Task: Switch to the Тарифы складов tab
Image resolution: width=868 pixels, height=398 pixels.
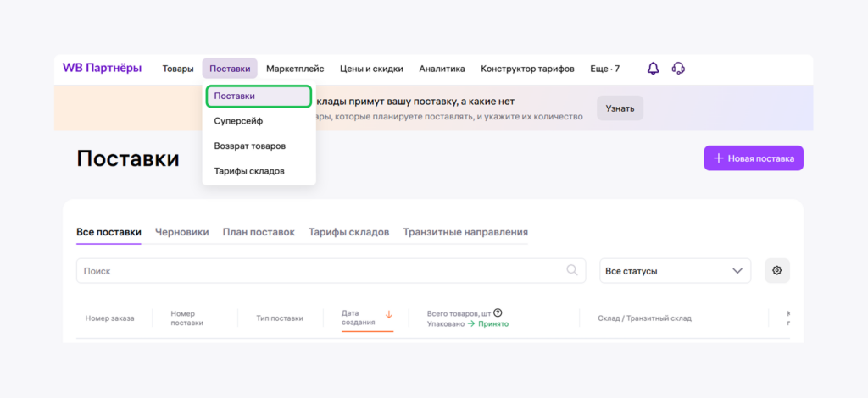Action: point(348,232)
